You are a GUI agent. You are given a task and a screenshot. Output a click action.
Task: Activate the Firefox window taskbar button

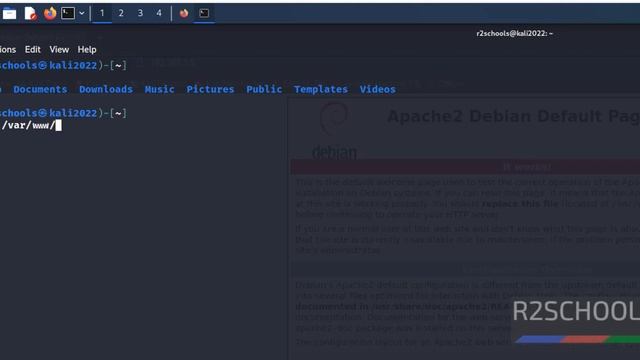point(184,13)
